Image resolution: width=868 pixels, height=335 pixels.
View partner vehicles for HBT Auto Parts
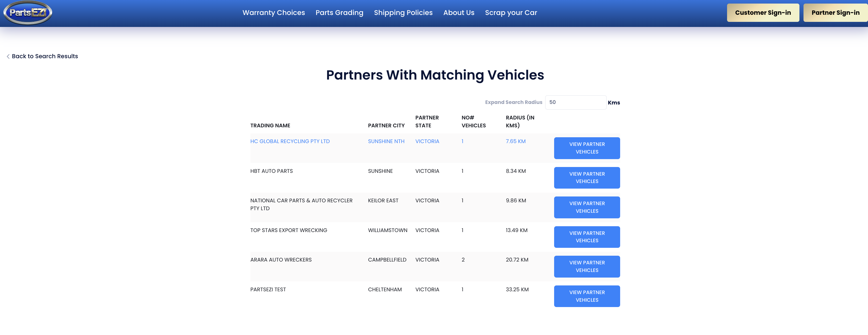pos(587,178)
